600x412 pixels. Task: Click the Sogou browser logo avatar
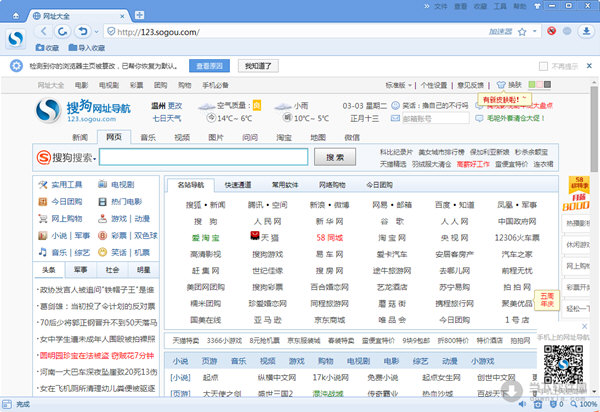(x=16, y=39)
